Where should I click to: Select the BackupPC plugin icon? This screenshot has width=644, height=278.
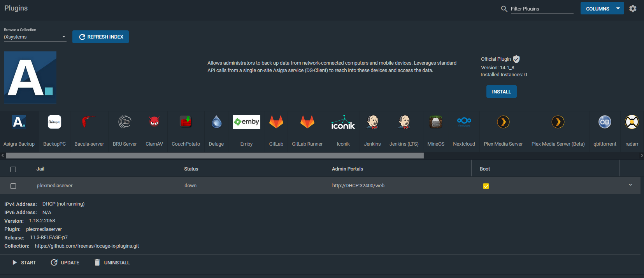(x=54, y=122)
